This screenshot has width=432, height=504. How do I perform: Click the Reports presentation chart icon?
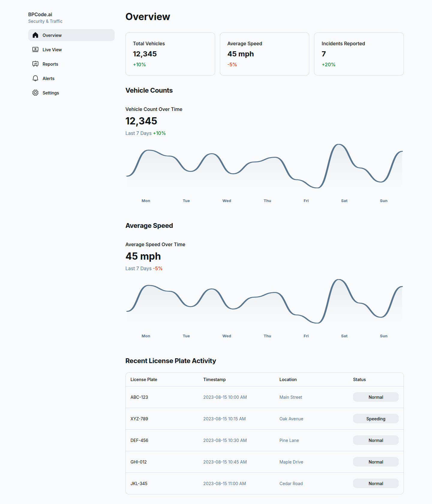click(x=35, y=64)
